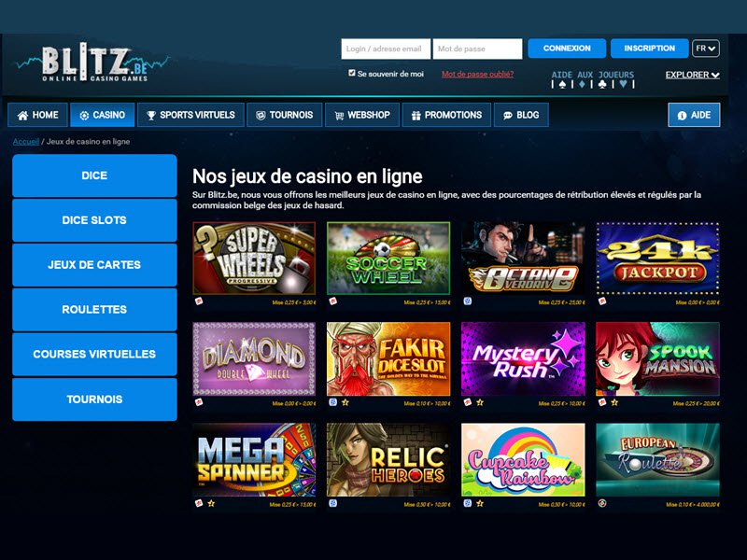
Task: Open the Mot de passe oublié link
Action: click(477, 74)
